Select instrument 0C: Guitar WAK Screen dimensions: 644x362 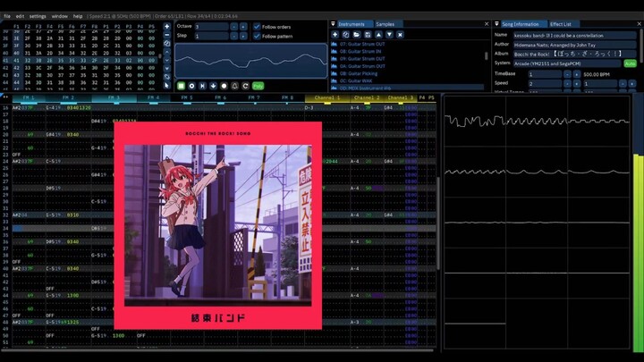point(356,80)
